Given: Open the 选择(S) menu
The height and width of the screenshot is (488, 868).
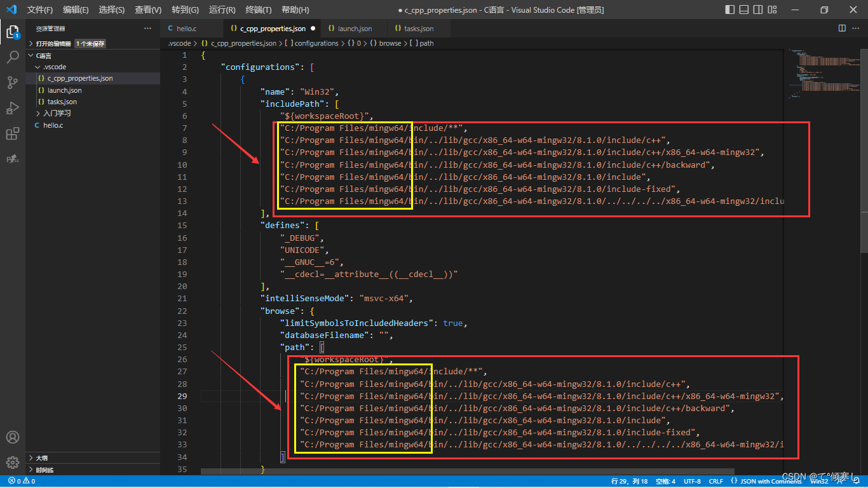Looking at the screenshot, I should [112, 10].
